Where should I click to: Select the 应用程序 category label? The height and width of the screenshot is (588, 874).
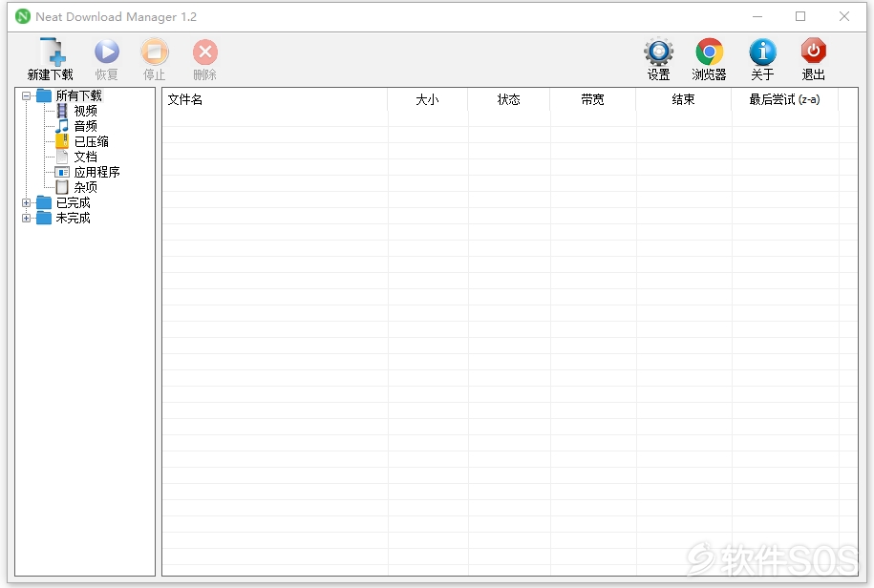pos(97,172)
